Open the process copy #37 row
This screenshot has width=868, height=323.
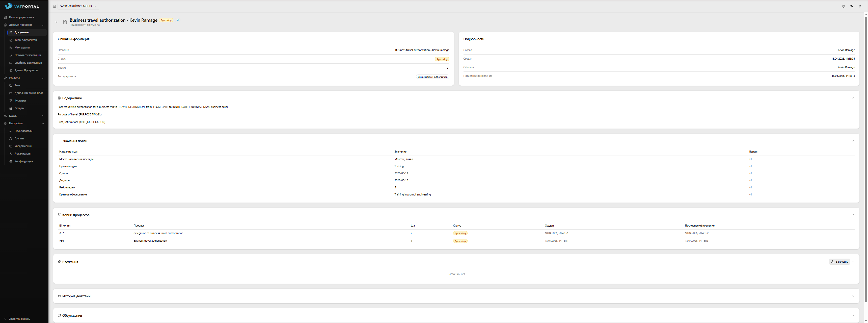62,233
